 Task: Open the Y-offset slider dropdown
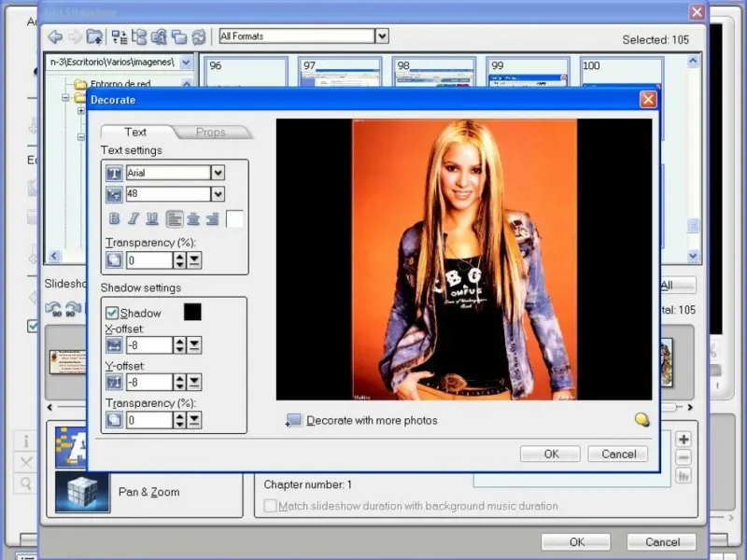194,382
